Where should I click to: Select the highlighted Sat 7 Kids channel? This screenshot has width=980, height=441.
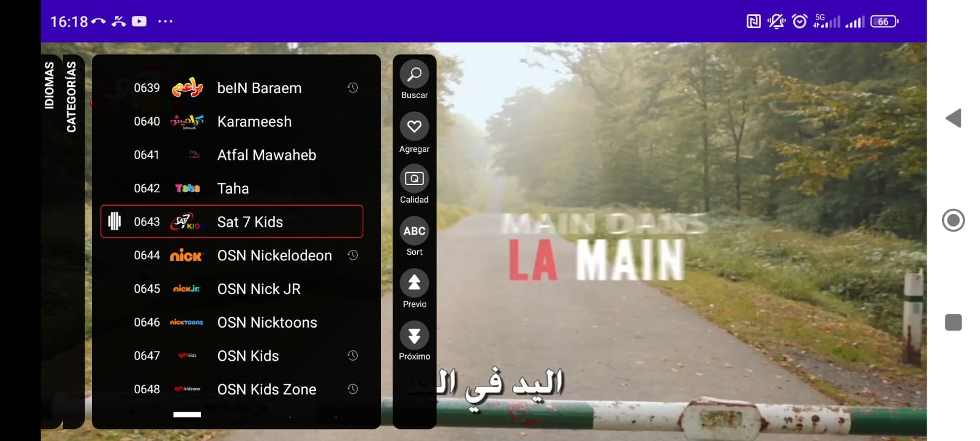tap(232, 222)
